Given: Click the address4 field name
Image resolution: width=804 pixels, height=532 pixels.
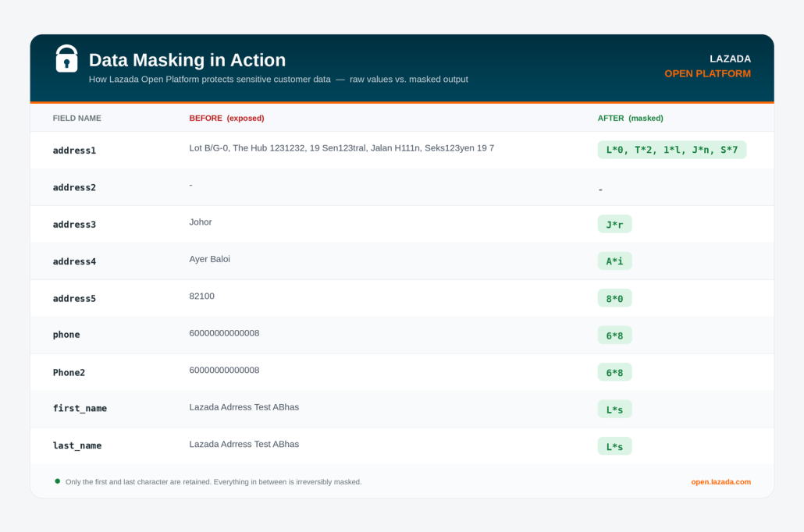Looking at the screenshot, I should pos(74,261).
